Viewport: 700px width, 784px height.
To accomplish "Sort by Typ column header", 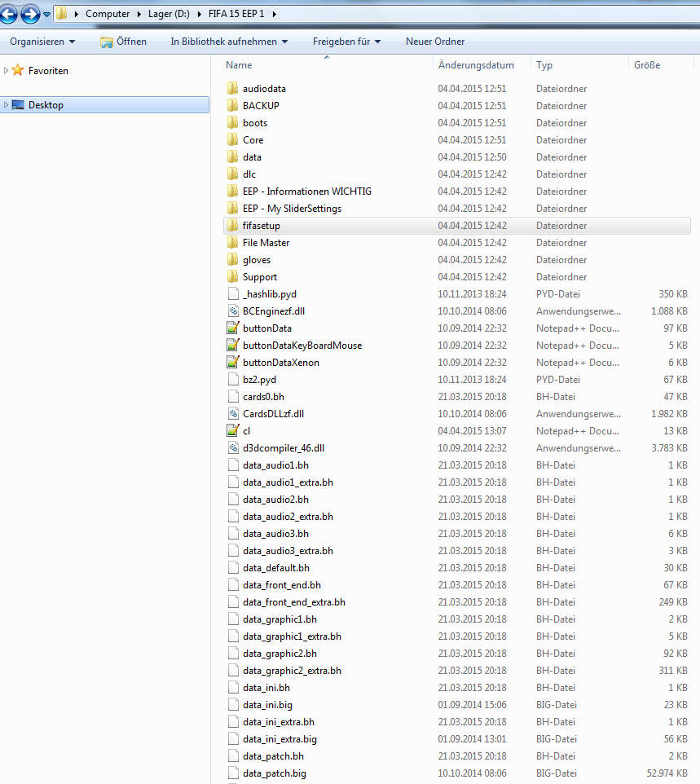I will click(544, 65).
